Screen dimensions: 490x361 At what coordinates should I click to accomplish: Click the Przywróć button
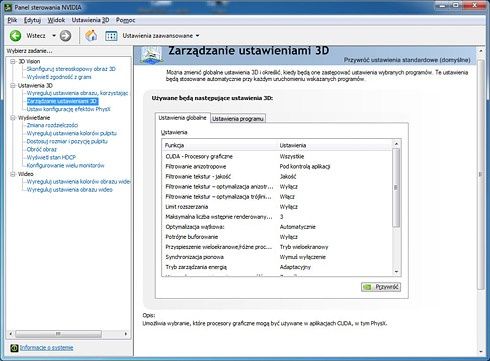coord(381,287)
